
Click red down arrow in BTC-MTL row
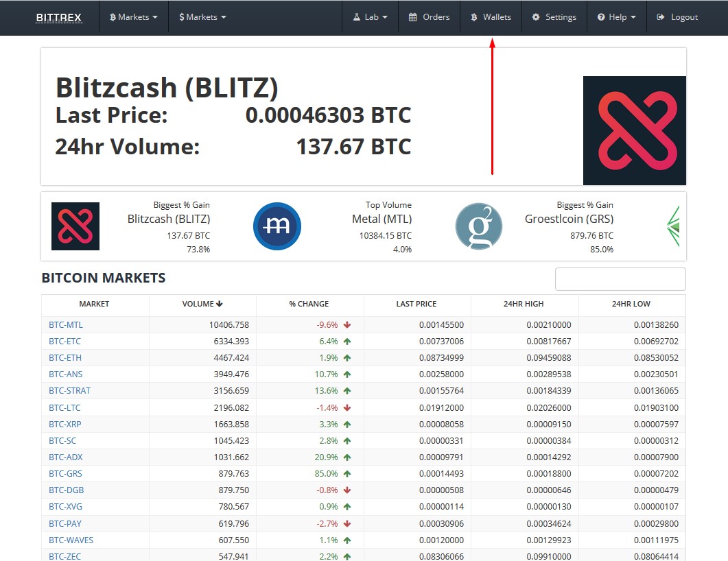347,325
